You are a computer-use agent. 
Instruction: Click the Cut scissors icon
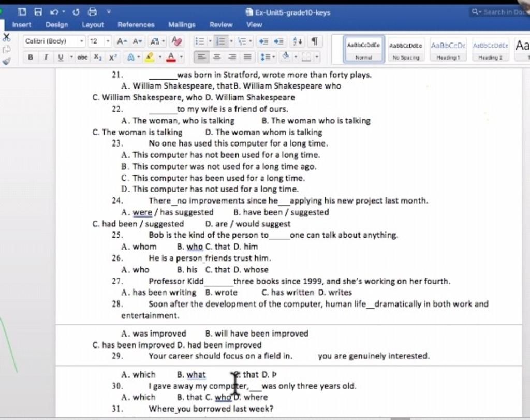pos(6,37)
